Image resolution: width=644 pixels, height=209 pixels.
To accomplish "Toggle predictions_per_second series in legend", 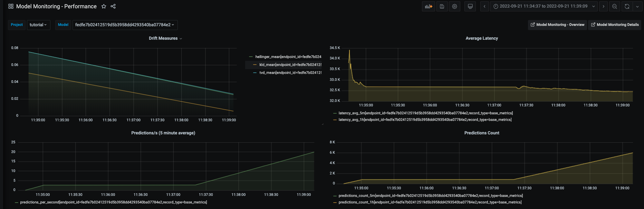I will point(113,202).
